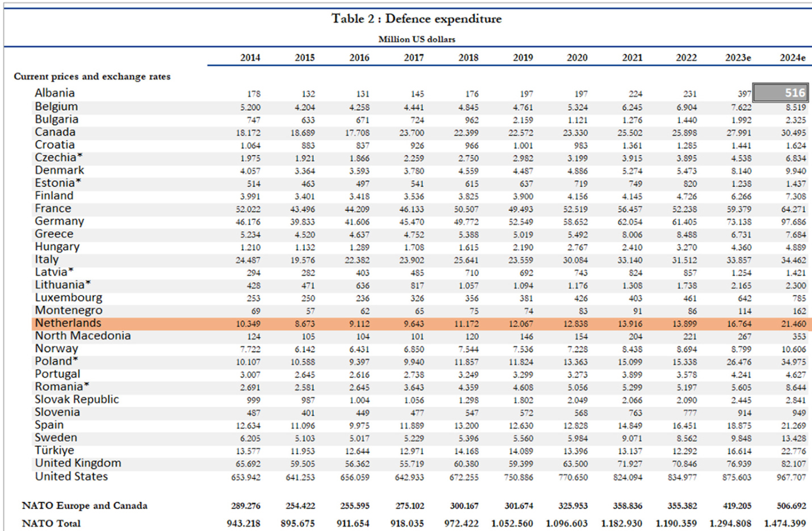
Task: Select the Bulgaria row label
Action: tap(57, 119)
